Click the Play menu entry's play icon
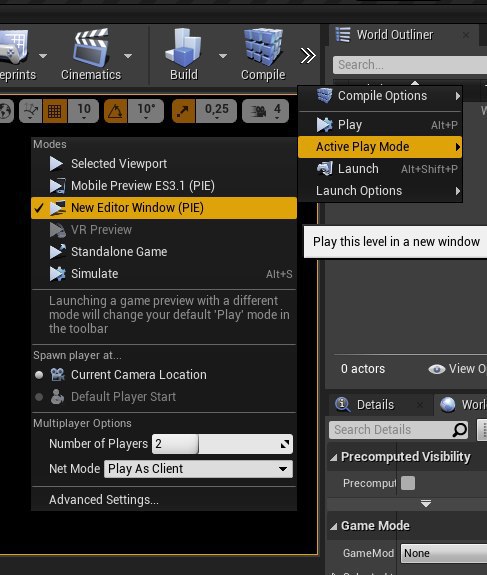Viewport: 487px width, 575px height. pos(325,125)
